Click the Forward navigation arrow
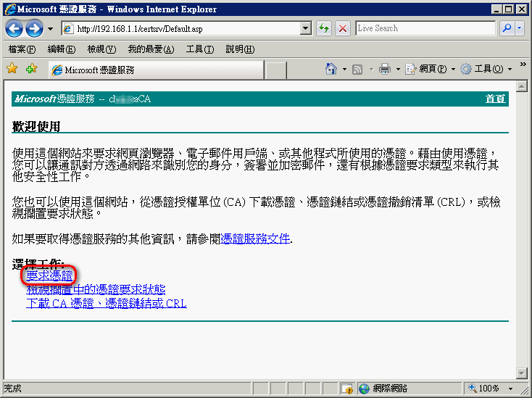This screenshot has height=398, width=532. 34,29
